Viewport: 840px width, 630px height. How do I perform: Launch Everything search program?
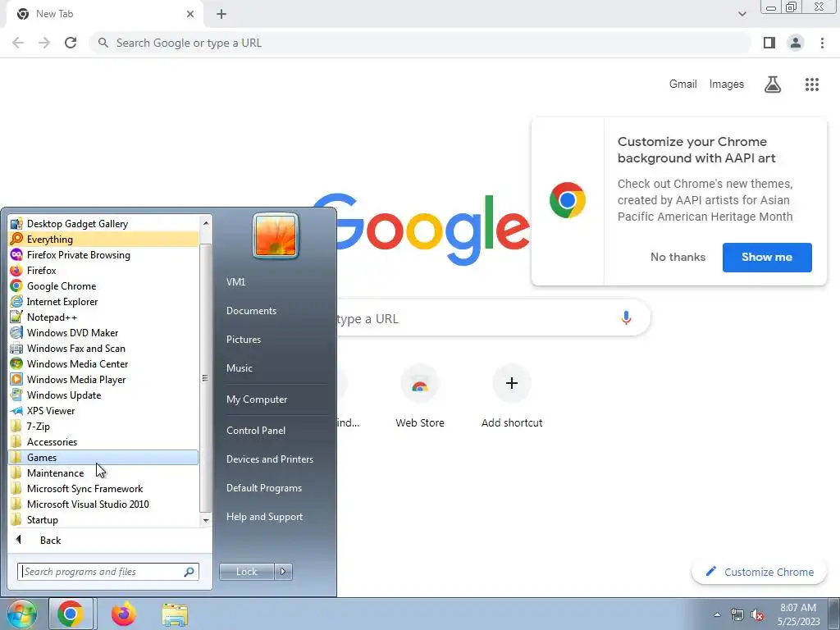104,239
